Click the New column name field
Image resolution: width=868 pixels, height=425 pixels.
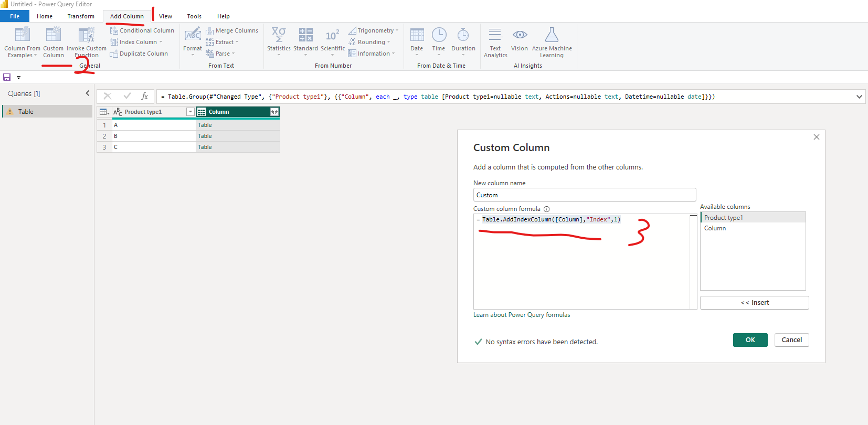coord(585,195)
